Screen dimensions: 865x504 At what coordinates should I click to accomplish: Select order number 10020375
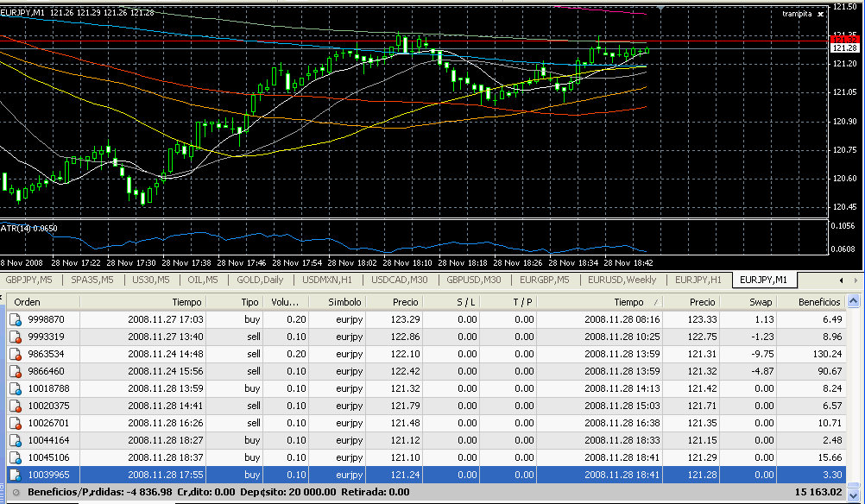point(49,406)
